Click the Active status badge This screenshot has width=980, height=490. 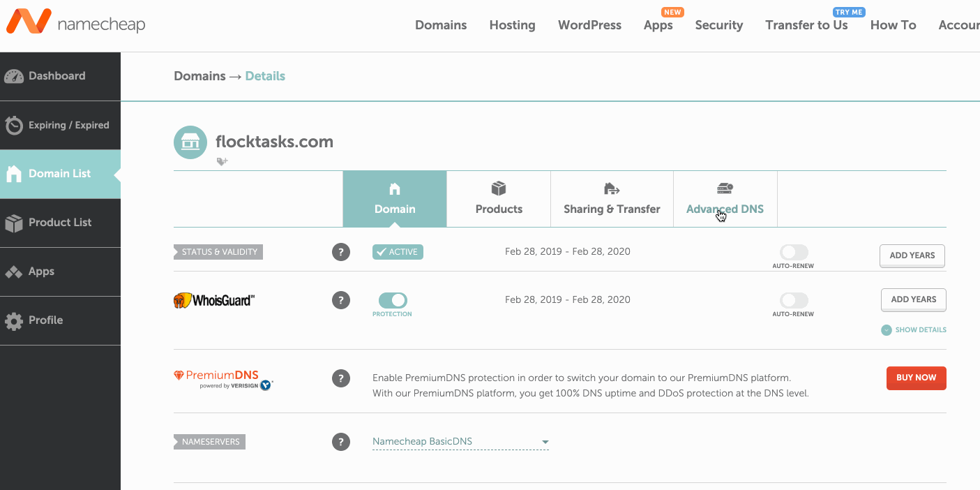398,252
